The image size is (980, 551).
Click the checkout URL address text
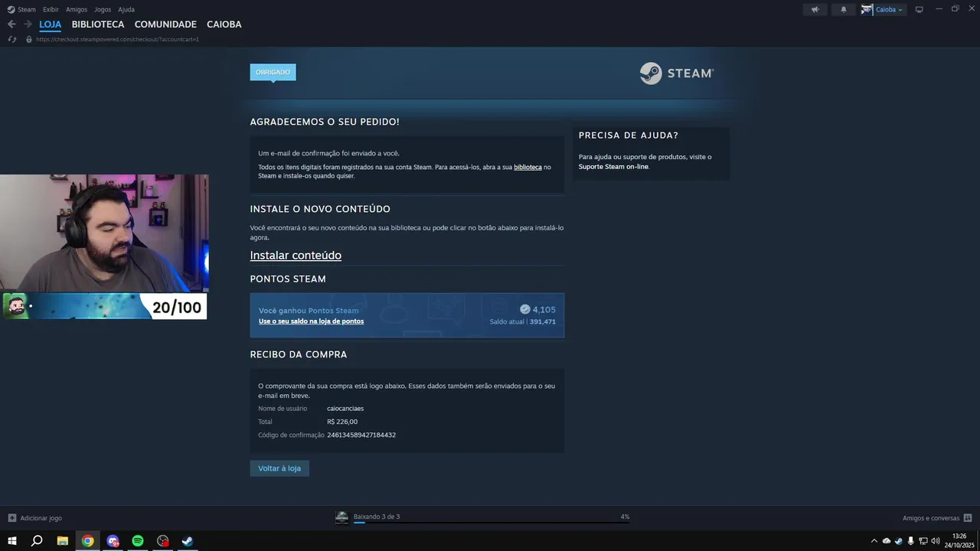click(x=117, y=39)
